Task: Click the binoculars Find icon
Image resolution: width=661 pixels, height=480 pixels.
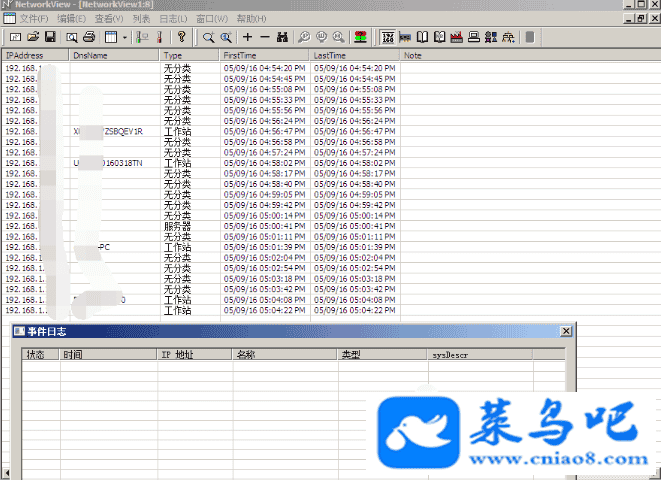Action: point(283,37)
